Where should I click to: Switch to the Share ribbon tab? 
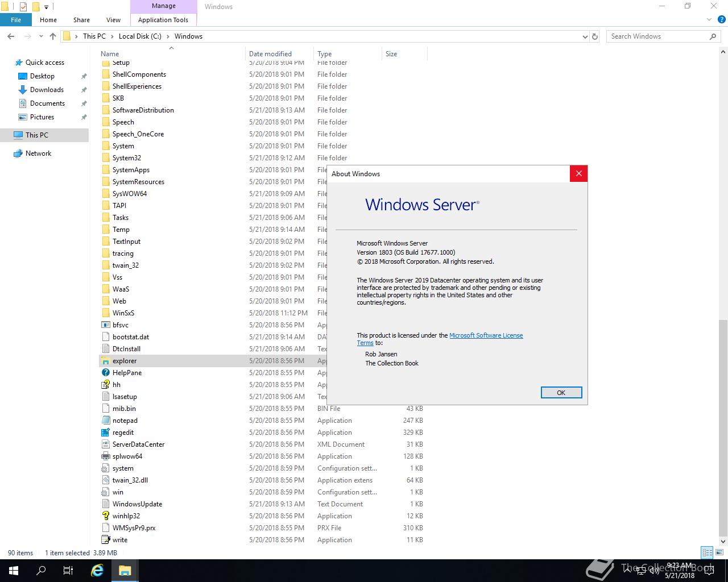click(x=81, y=20)
